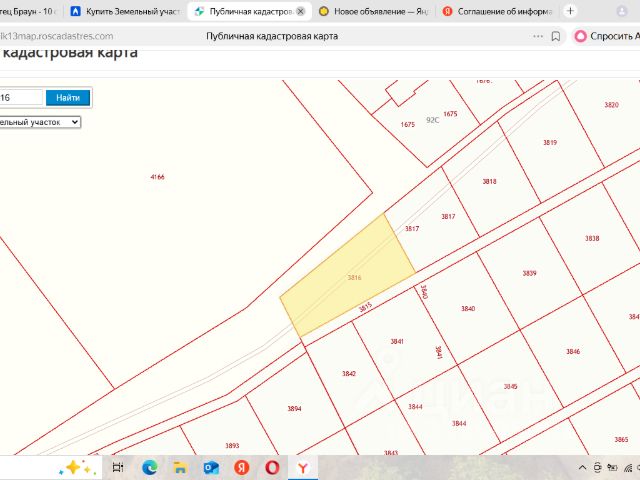Expand hidden system tray icons

coord(582,467)
